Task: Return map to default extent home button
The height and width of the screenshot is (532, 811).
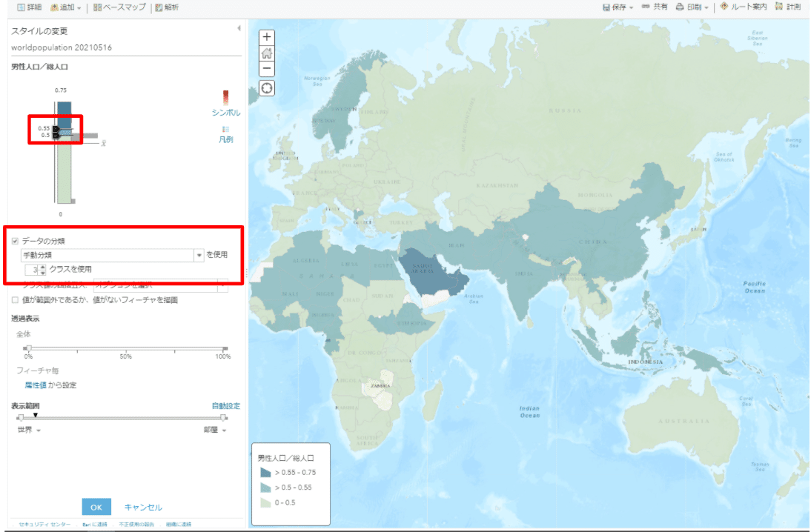Action: 266,53
